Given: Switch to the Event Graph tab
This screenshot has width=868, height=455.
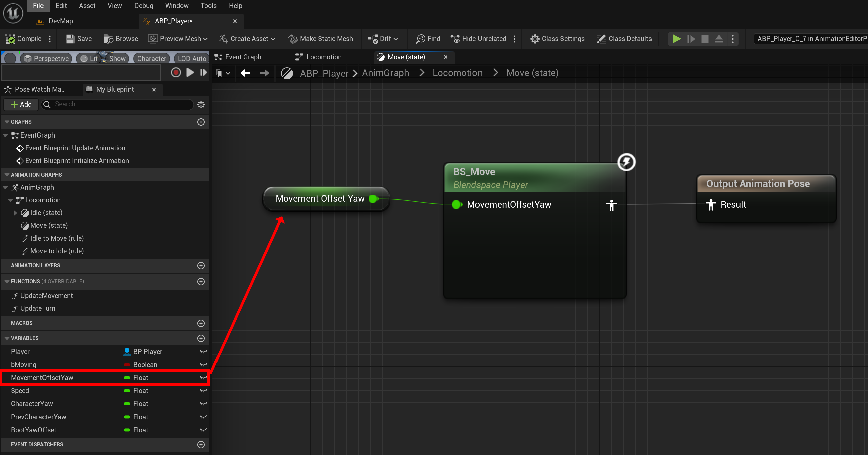Looking at the screenshot, I should [x=243, y=57].
